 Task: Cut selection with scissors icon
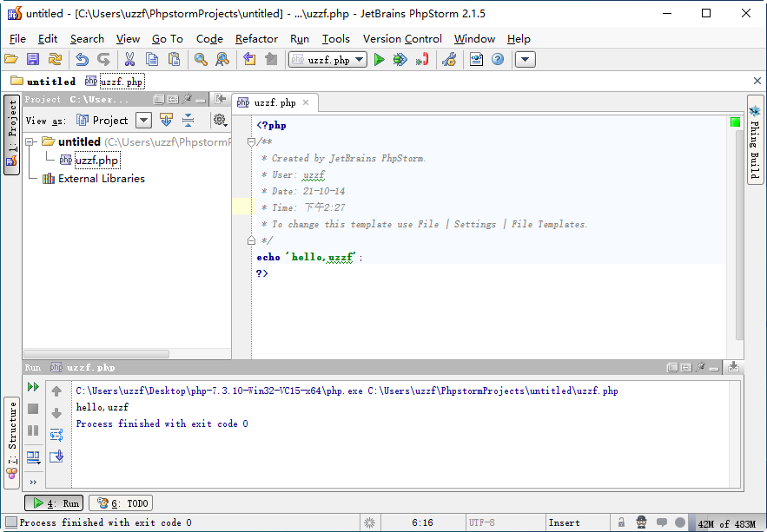129,60
